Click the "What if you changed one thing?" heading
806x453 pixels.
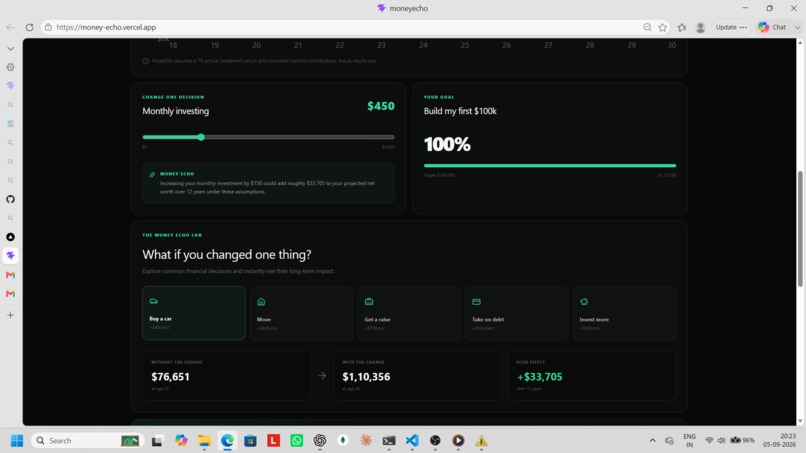tap(227, 255)
